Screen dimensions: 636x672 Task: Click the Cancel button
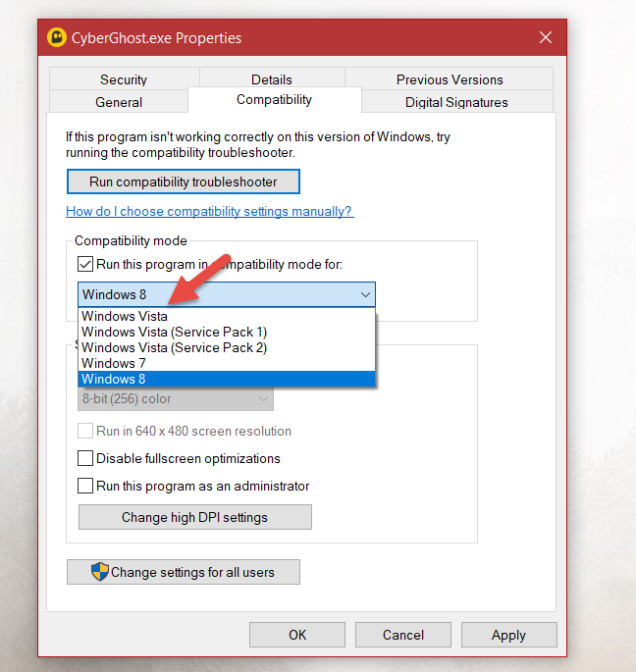[x=403, y=635]
